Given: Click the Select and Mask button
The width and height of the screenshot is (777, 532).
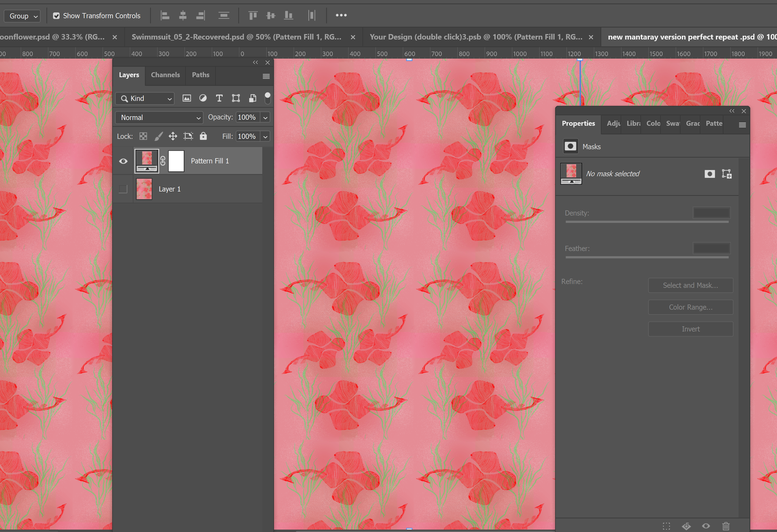Looking at the screenshot, I should [x=690, y=285].
